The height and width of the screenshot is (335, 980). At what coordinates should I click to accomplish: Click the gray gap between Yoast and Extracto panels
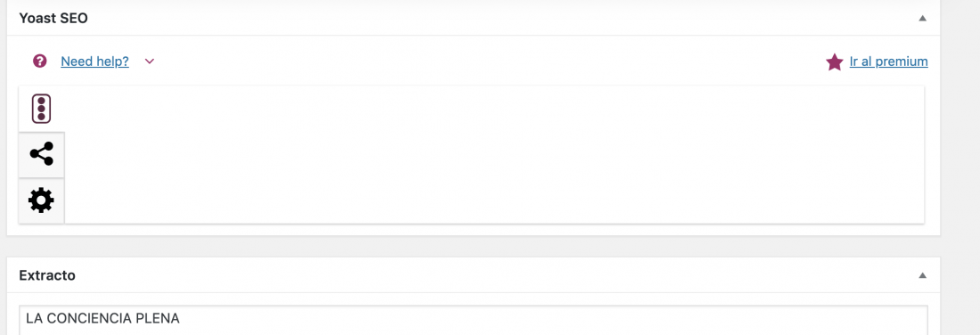473,246
